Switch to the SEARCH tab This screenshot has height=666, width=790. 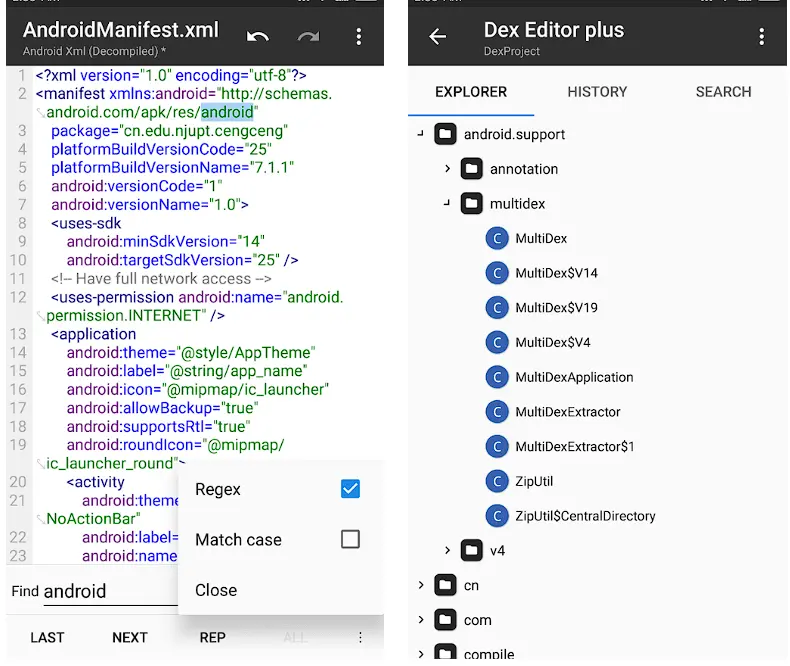[723, 92]
